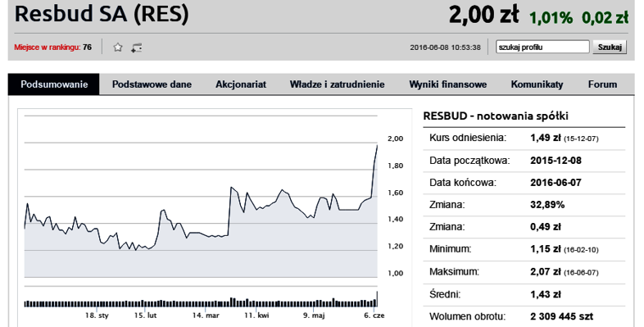Click the 'RESBUD - notowania spółki' heading
Image resolution: width=644 pixels, height=327 pixels.
pos(496,116)
